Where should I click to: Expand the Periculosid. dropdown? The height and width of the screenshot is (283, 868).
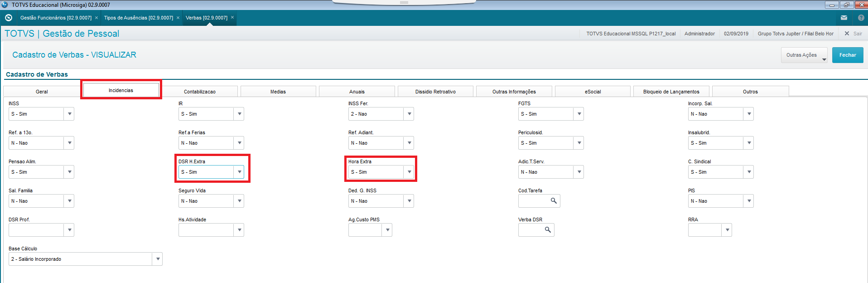579,143
